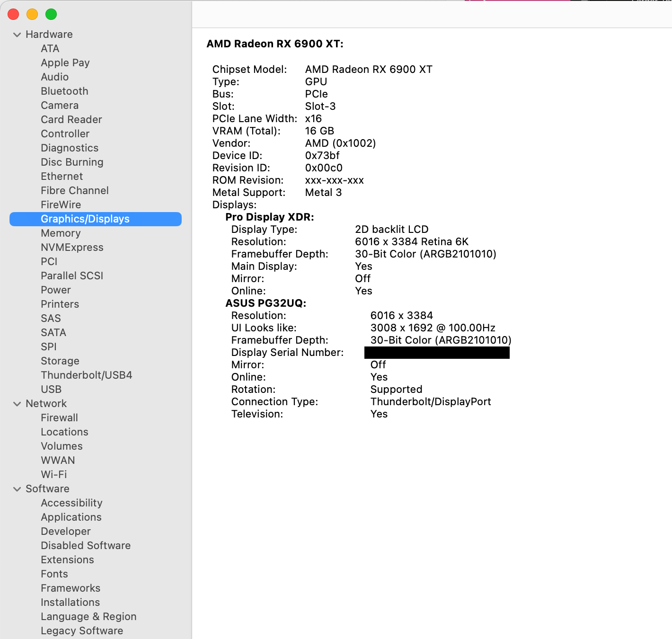The height and width of the screenshot is (639, 672).
Task: Click '6016 x 3384 Retina 6K' resolution
Action: pyautogui.click(x=412, y=242)
